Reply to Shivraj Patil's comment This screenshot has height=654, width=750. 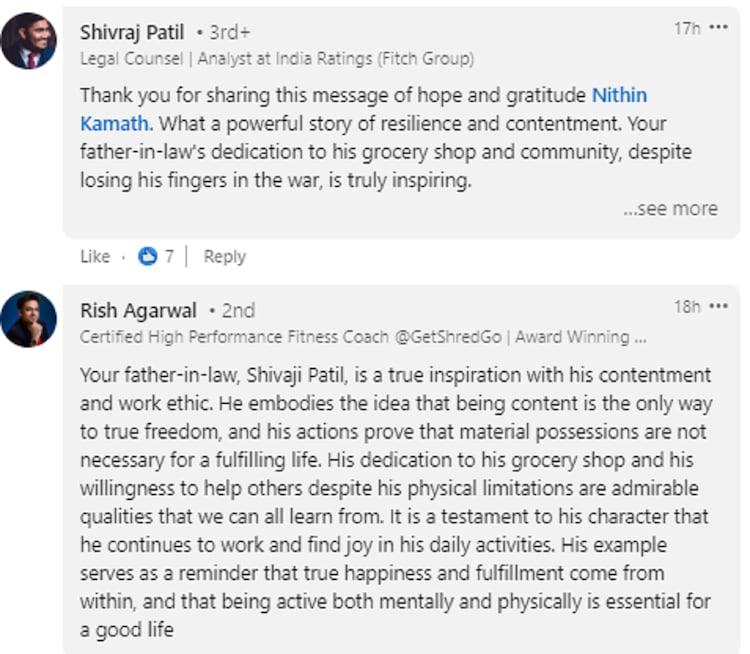point(224,257)
